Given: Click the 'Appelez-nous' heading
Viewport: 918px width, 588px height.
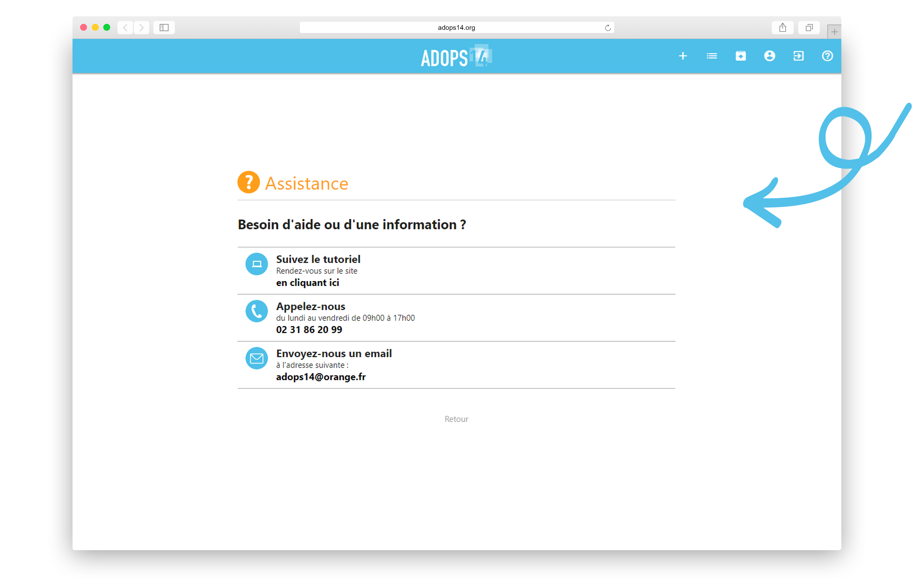Looking at the screenshot, I should point(311,307).
